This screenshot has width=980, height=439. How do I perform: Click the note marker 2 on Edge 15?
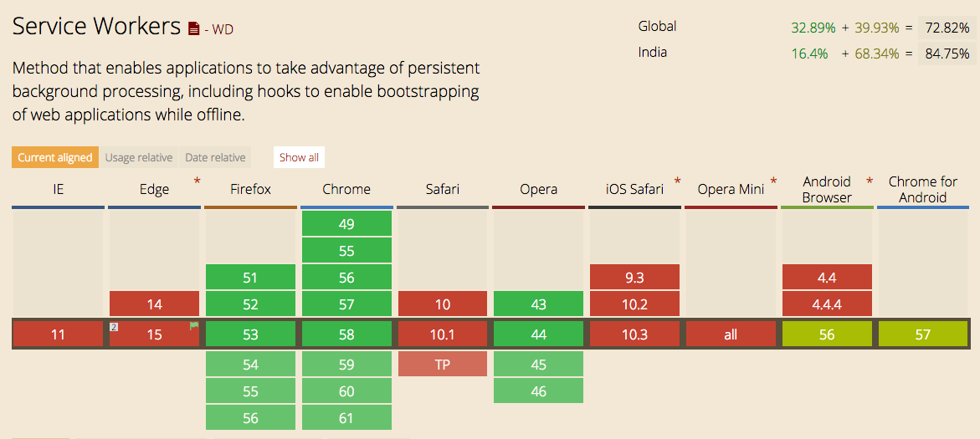[114, 327]
